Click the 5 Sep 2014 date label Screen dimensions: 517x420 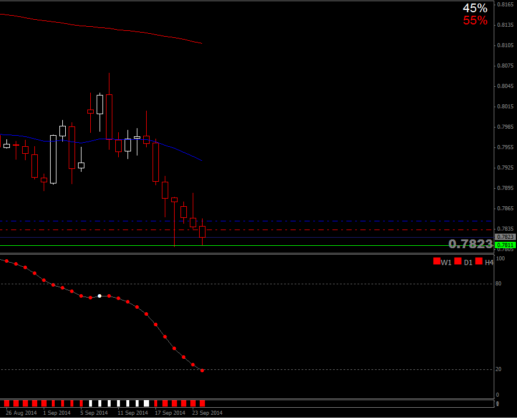pyautogui.click(x=94, y=413)
